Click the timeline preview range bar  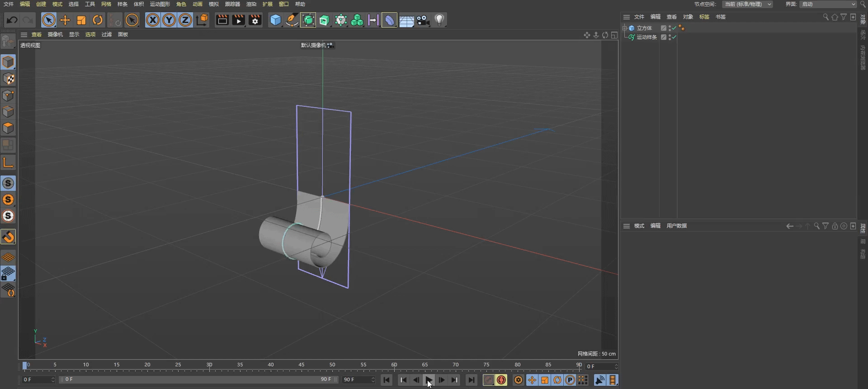pos(198,380)
